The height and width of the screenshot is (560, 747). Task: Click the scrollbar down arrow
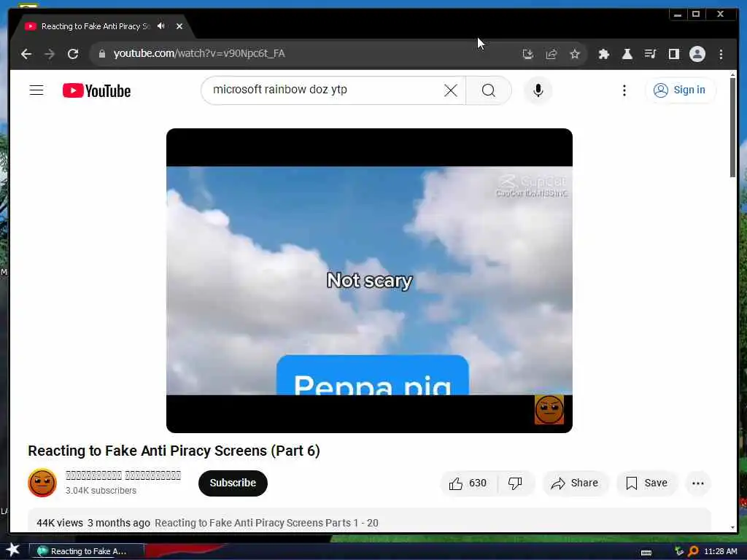pyautogui.click(x=732, y=528)
